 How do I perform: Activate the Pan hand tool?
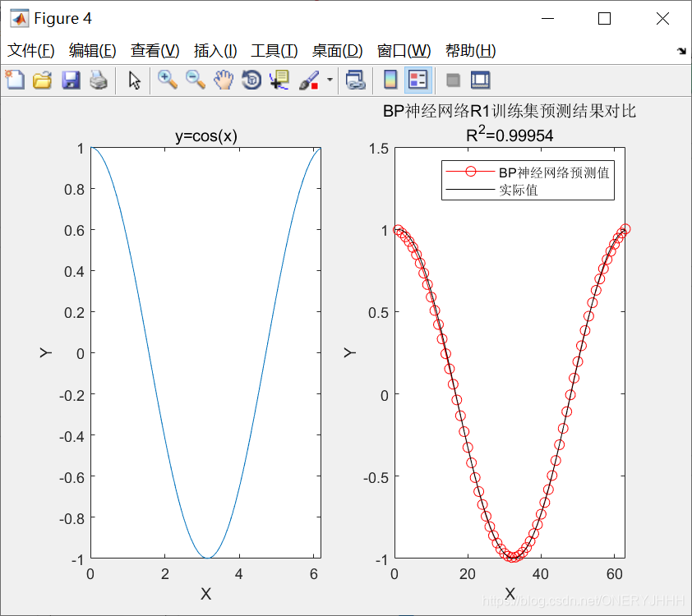click(x=224, y=80)
